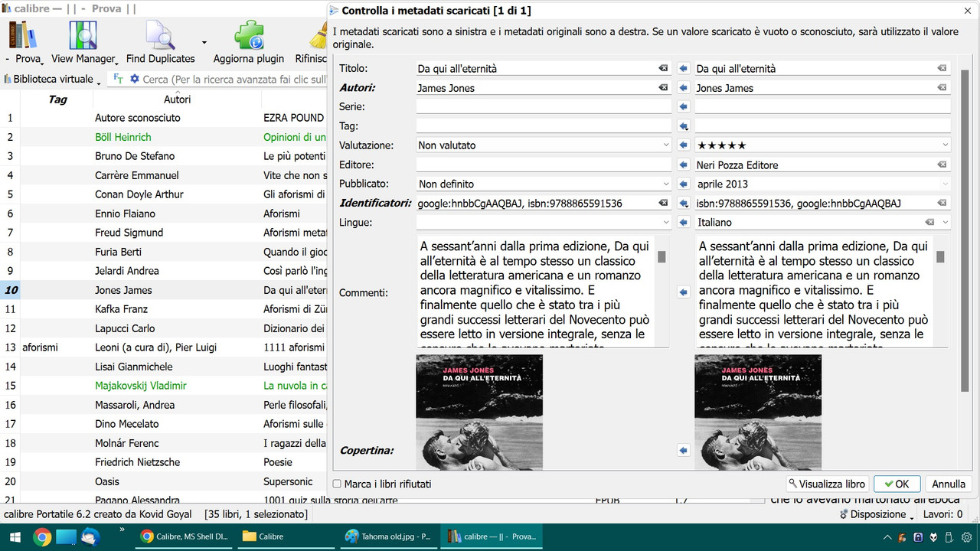Open the search gear settings icon
Image resolution: width=980 pixels, height=551 pixels.
(x=135, y=79)
